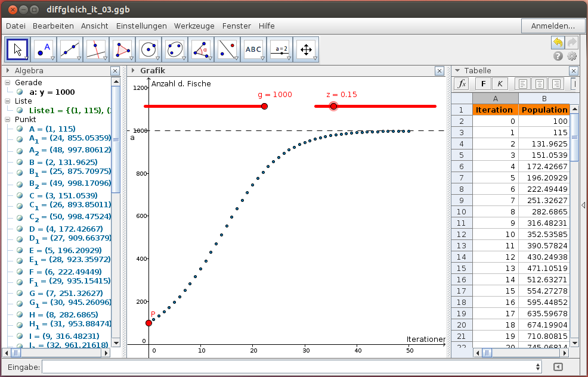Select the Reflect about Line tool
588x377 pixels.
[227, 49]
